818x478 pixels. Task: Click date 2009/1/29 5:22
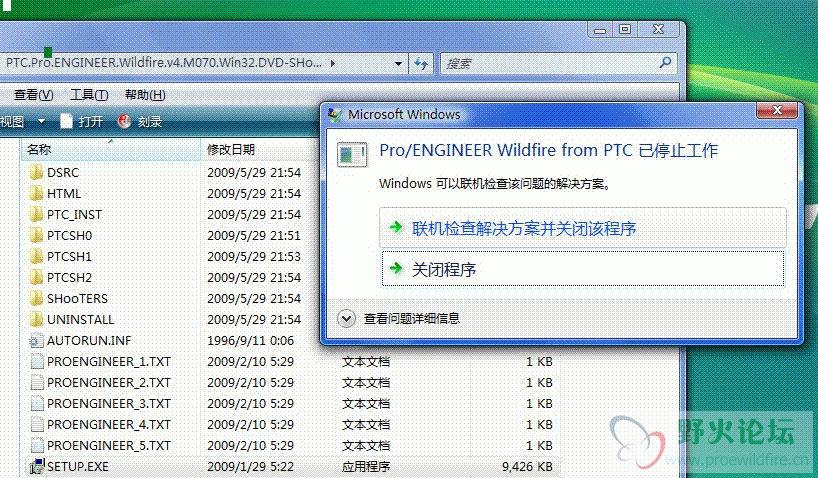(250, 467)
